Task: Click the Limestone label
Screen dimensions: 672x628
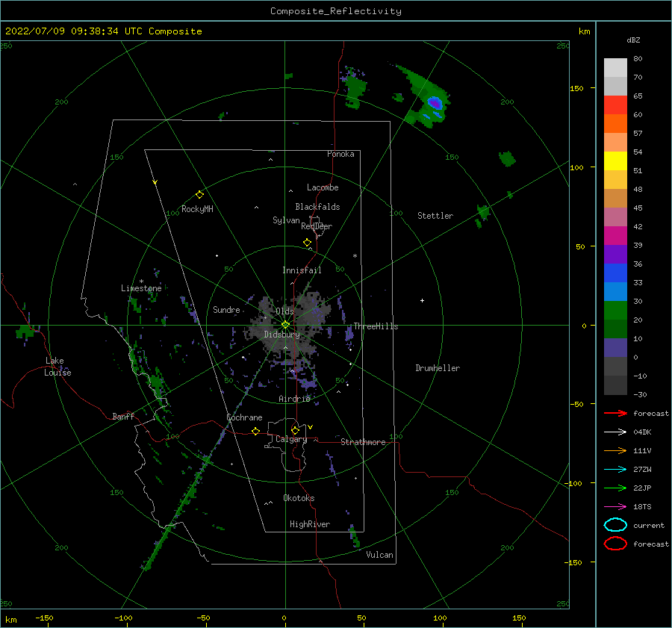Action: pos(141,288)
